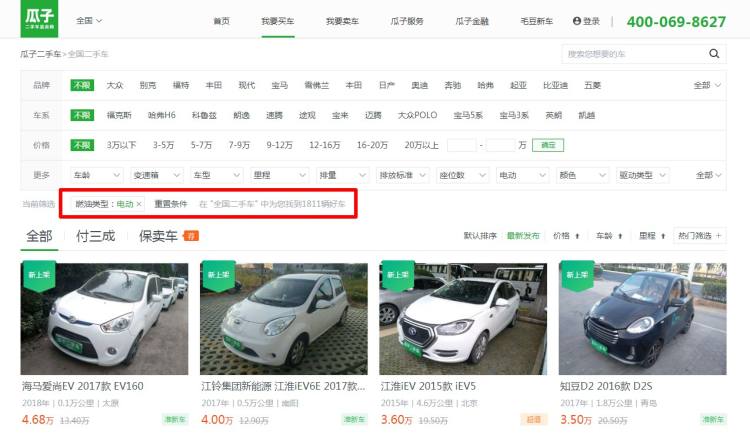The width and height of the screenshot is (750, 442).
Task: Choose price range 20万以上
Action: [x=421, y=145]
